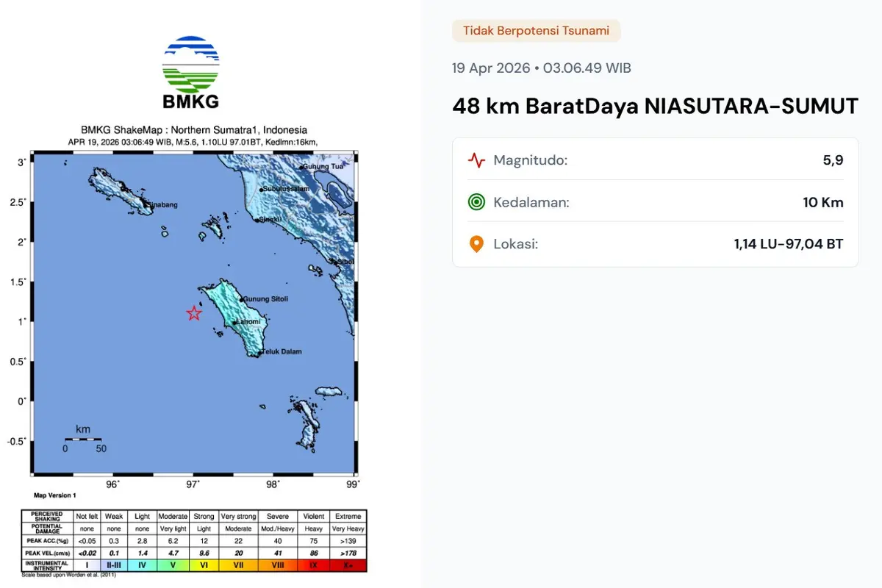Viewport: 882px width, 588px height.
Task: Click the Severe column header in legend
Action: 278,517
